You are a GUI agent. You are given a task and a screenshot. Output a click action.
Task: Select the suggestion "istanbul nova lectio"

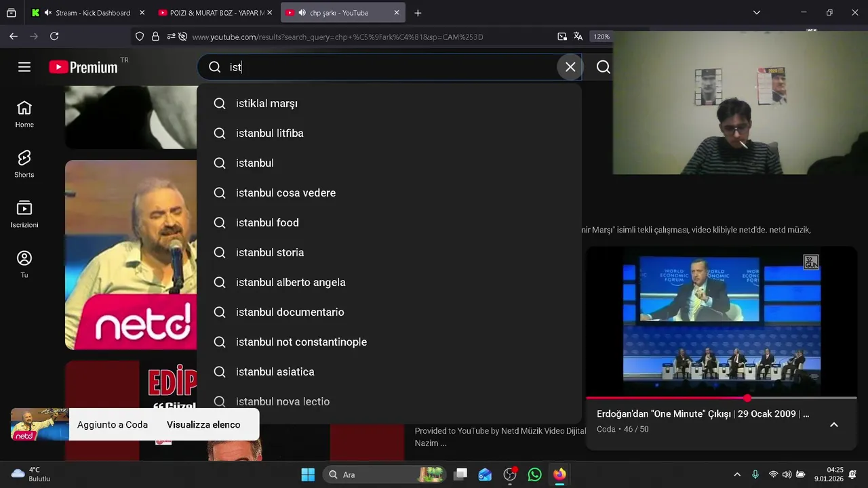tap(389, 402)
